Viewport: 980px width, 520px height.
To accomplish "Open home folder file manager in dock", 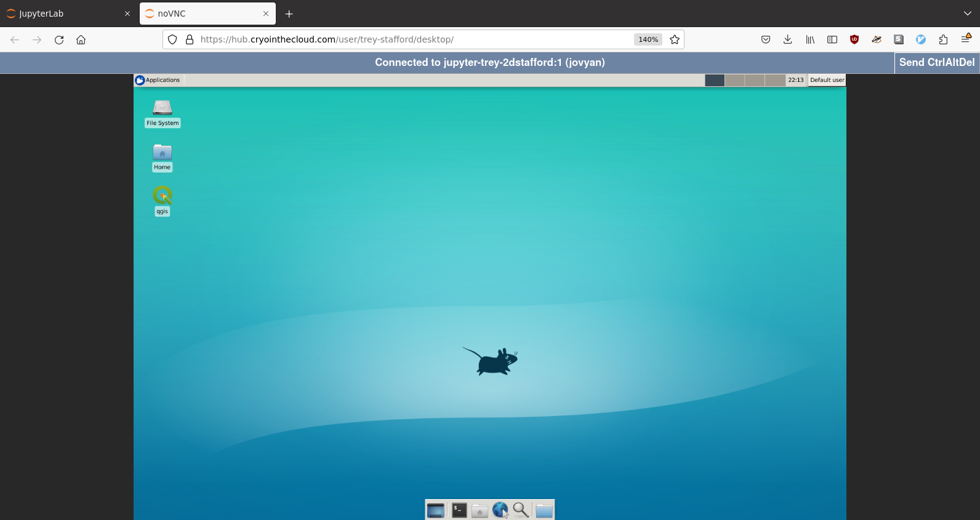I will pyautogui.click(x=480, y=510).
